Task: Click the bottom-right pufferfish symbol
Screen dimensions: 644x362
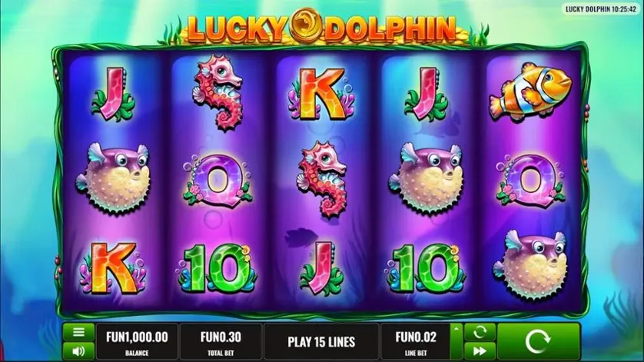Action: 531,264
